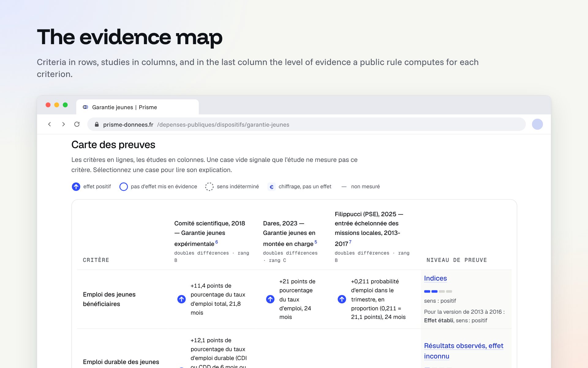Image resolution: width=588 pixels, height=368 pixels.
Task: Open footnote 6 on Comité scientifique study
Action: (x=217, y=242)
